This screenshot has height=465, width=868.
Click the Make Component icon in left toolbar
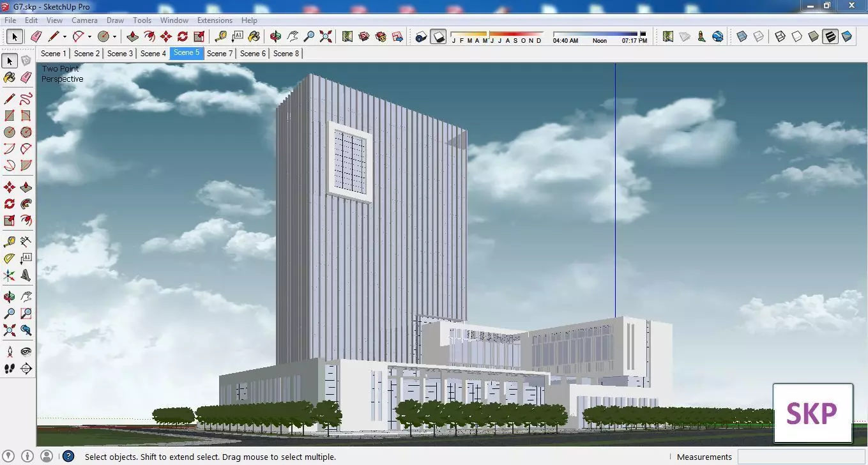tap(26, 61)
